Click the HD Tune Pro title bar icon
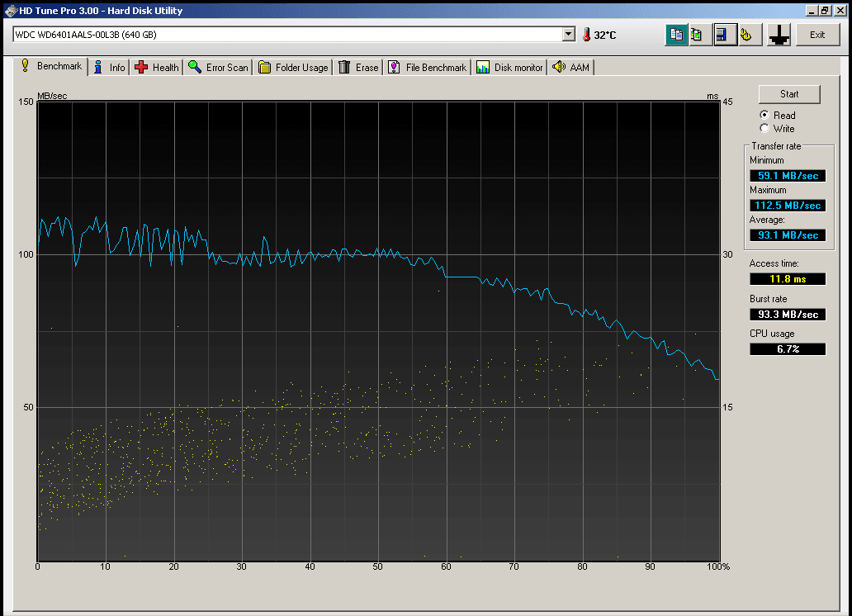 (x=11, y=11)
